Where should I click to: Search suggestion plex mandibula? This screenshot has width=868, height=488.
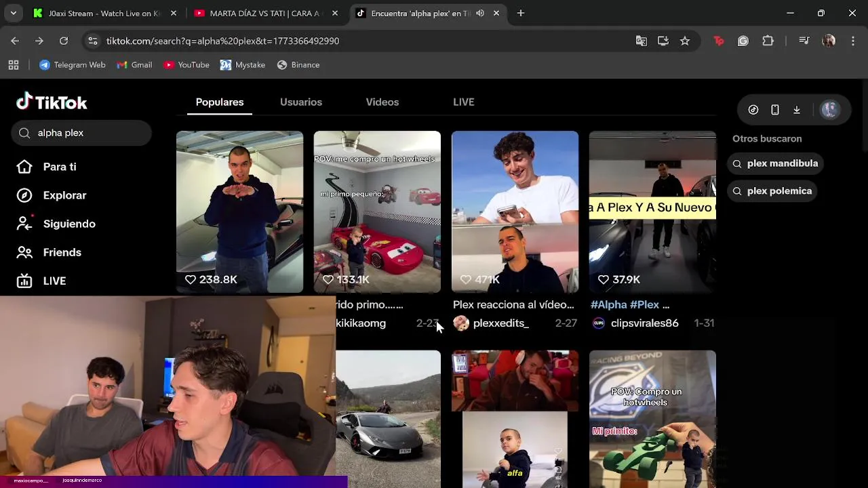(775, 163)
